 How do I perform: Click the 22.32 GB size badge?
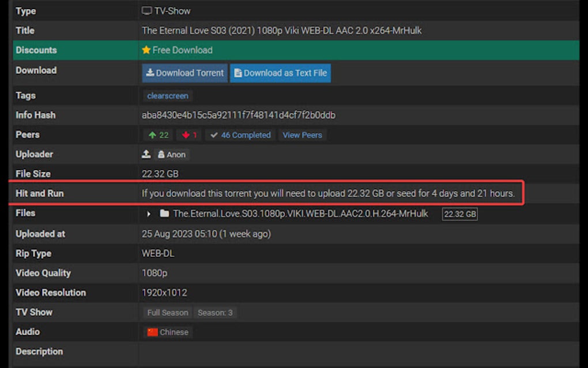[459, 213]
